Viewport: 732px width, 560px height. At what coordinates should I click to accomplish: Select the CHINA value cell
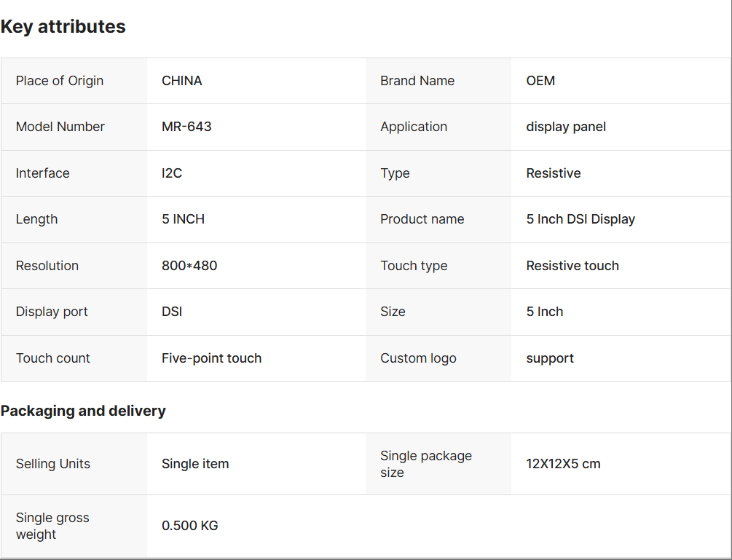tap(182, 81)
